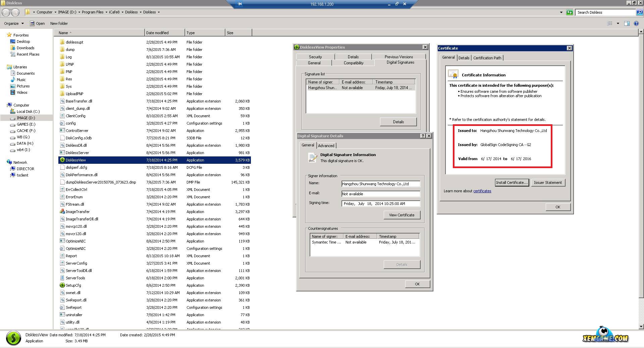Select the Symantec Time countersignature row
This screenshot has height=348, width=644.
click(x=364, y=242)
